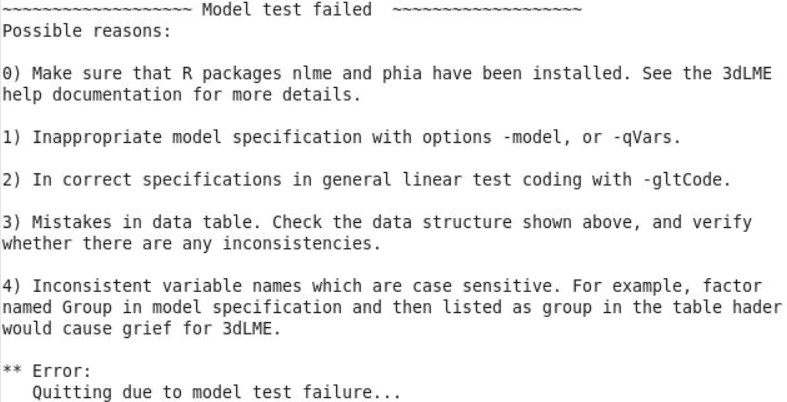Click the word 'Group' in reason 4
This screenshot has height=402, width=787.
pos(87,307)
